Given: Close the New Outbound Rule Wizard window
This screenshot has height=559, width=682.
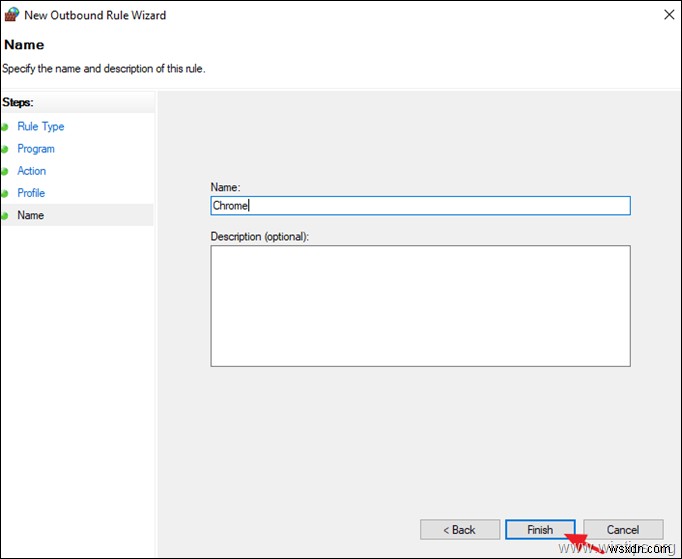Looking at the screenshot, I should [x=669, y=15].
